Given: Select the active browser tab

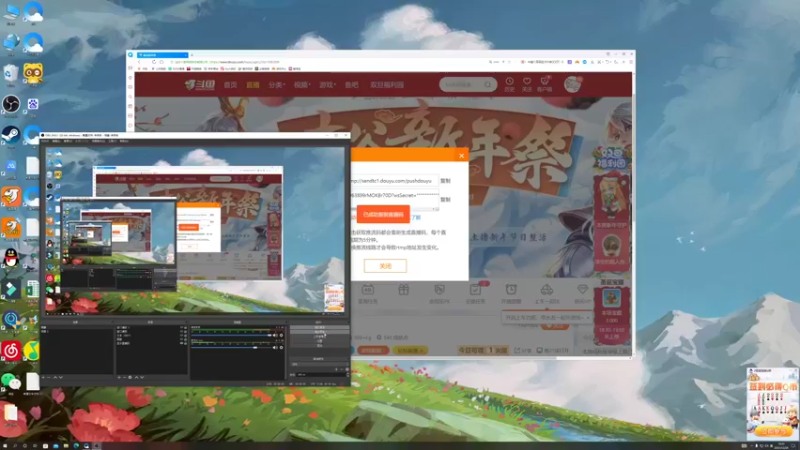Looking at the screenshot, I should coord(162,55).
